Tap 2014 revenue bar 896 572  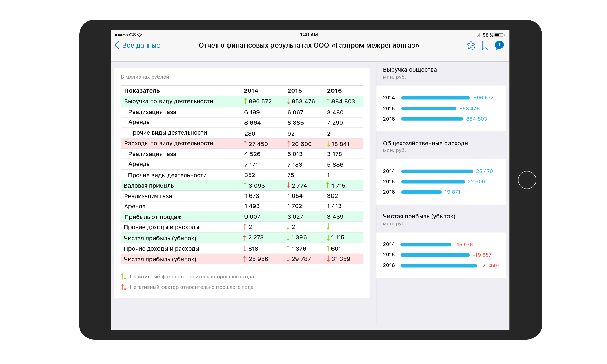point(435,98)
